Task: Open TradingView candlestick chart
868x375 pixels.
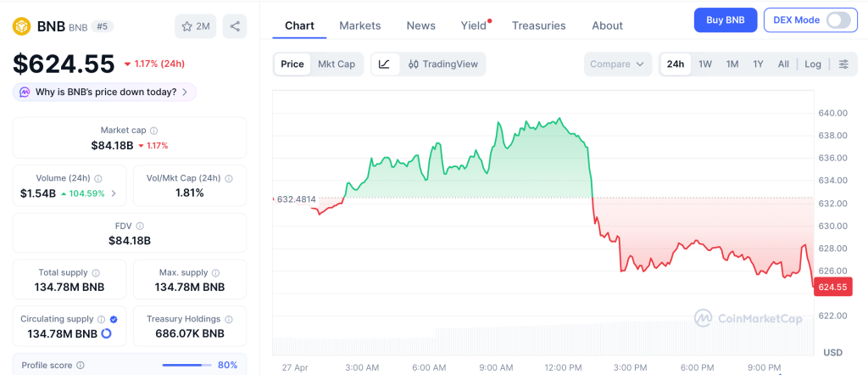Action: [x=442, y=64]
